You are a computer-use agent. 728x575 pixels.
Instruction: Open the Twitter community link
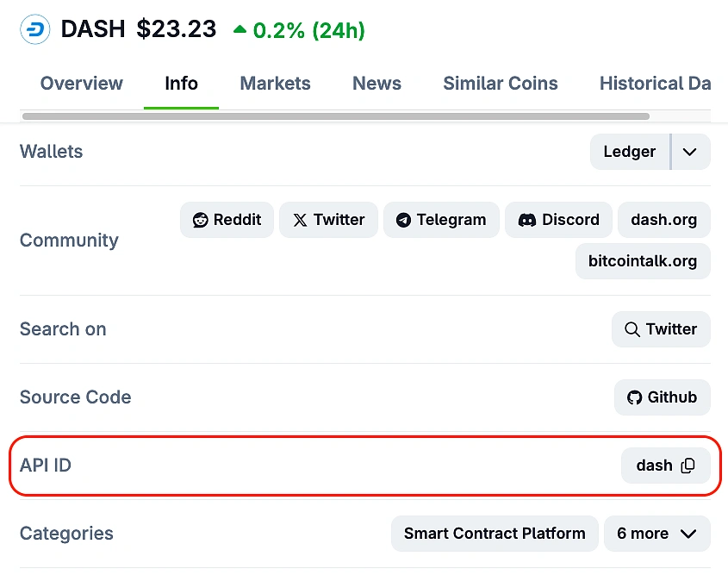[328, 220]
